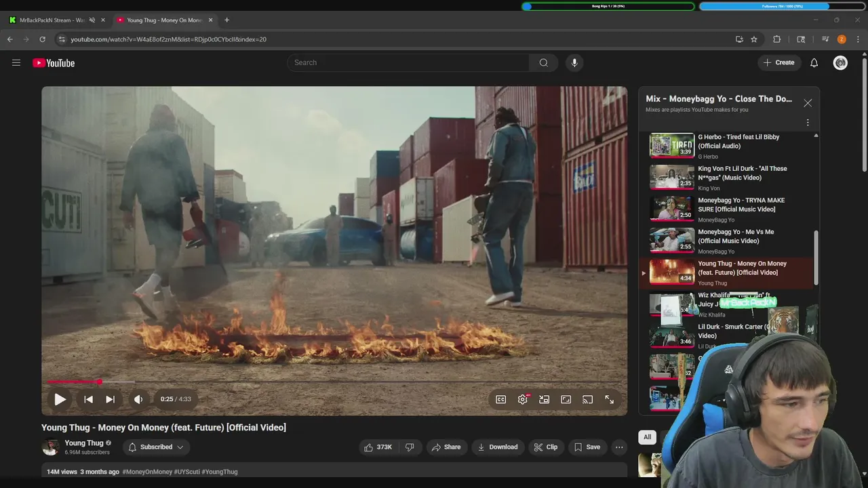Open #YoungThug hashtag link
This screenshot has height=488, width=868.
[220, 472]
